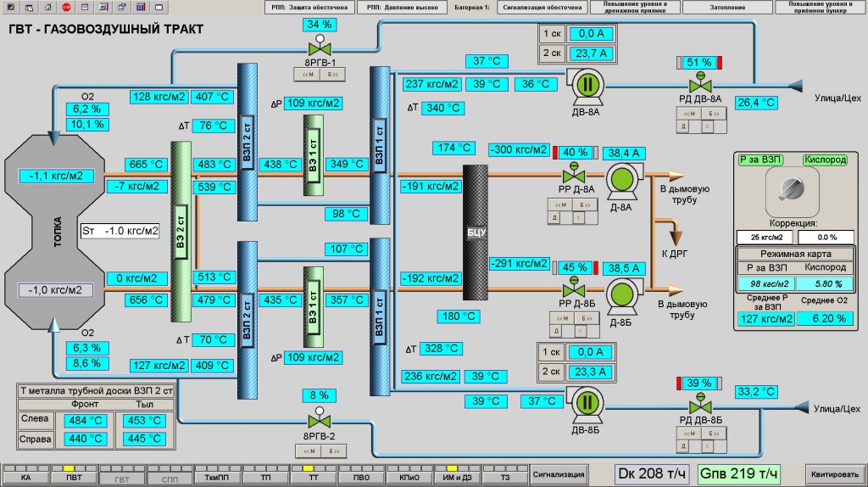Screen dimensions: 868x487
Task: Select the Кислород correction mode
Action: coord(826,160)
